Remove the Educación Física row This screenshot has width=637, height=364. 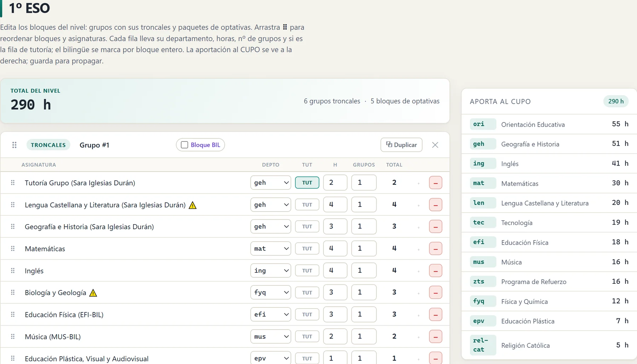(436, 315)
